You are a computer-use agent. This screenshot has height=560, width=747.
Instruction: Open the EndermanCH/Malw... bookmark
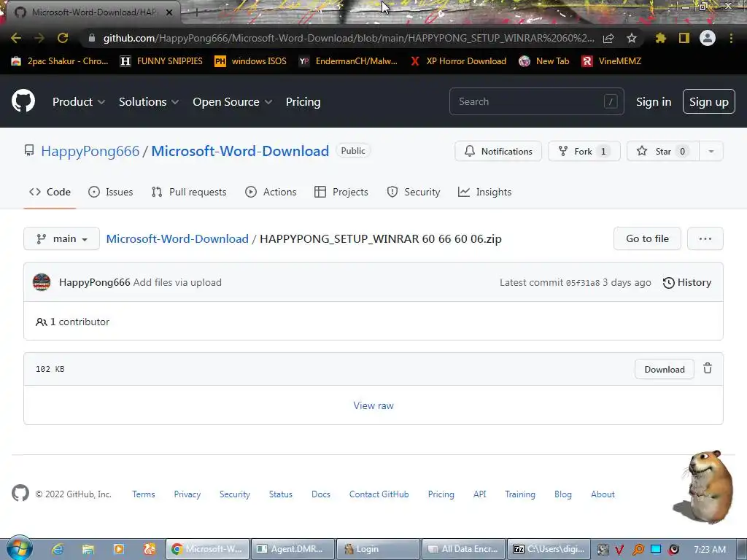click(348, 61)
